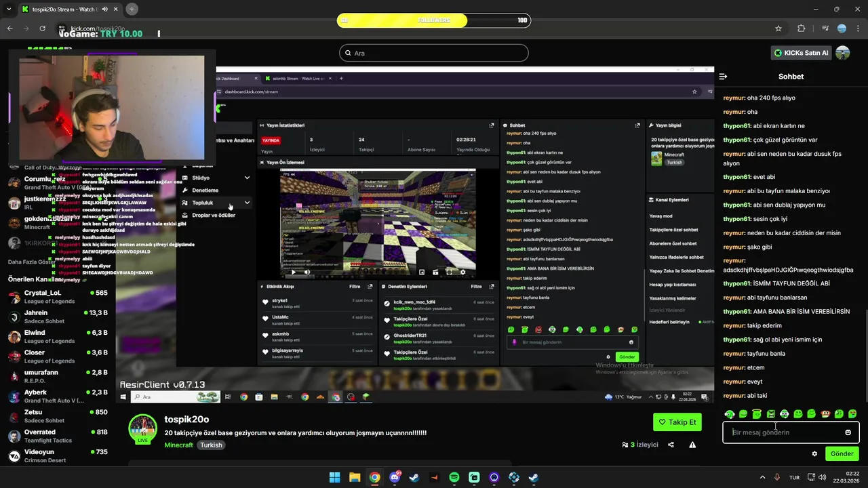The width and height of the screenshot is (868, 488).
Task: Open the Chrome three-dot menu
Action: [857, 28]
